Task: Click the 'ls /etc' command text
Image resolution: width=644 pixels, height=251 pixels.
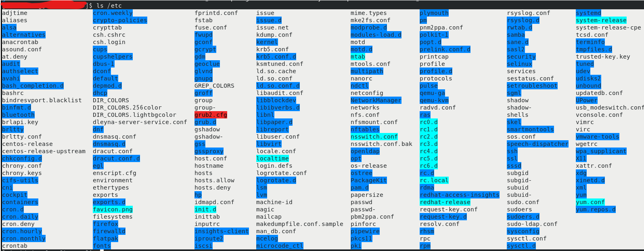Action: (109, 6)
